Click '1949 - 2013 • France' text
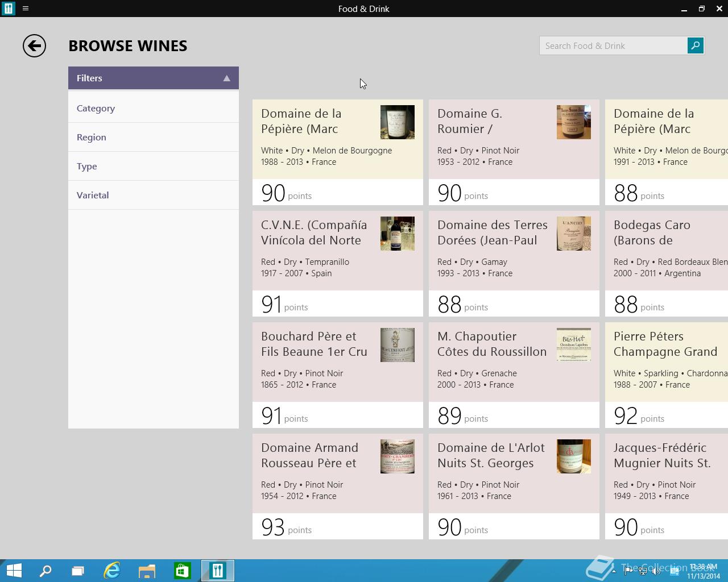 (x=651, y=496)
